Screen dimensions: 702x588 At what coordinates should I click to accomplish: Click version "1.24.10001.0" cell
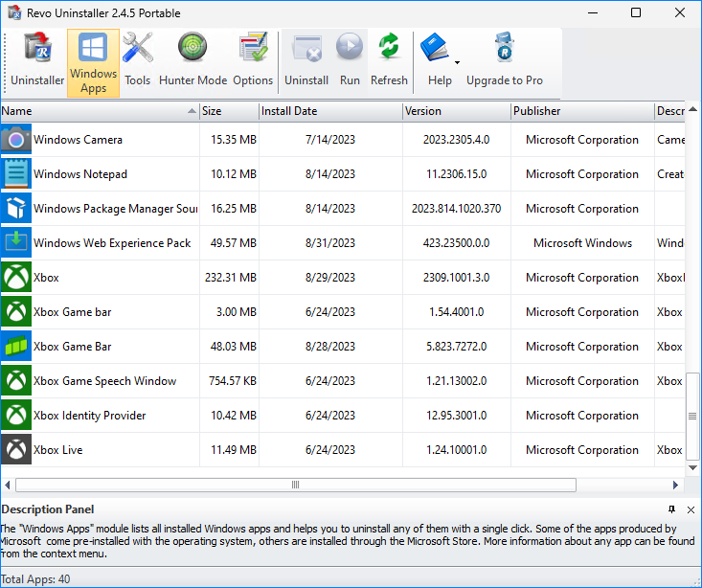[456, 450]
